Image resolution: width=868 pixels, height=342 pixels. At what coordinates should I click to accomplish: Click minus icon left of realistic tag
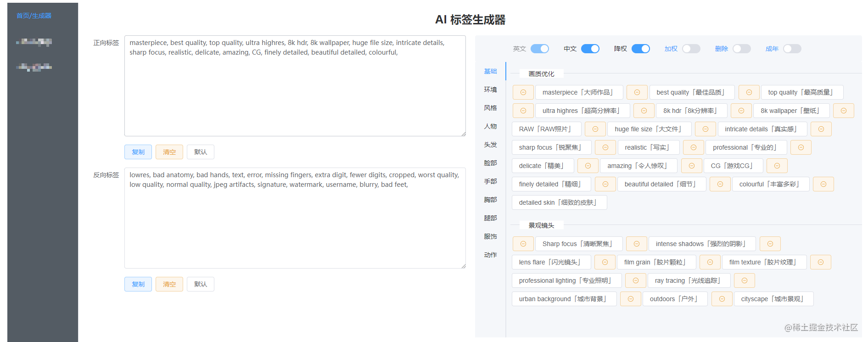click(x=605, y=147)
